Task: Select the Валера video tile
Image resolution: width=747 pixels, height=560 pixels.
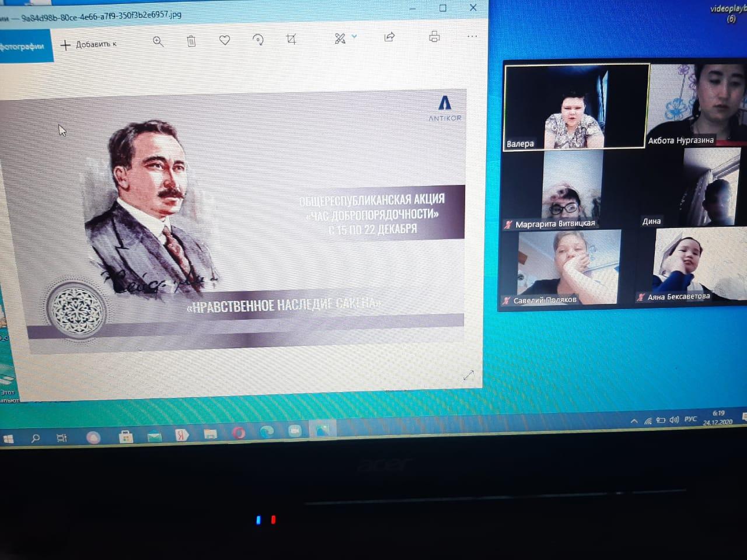Action: click(x=577, y=107)
